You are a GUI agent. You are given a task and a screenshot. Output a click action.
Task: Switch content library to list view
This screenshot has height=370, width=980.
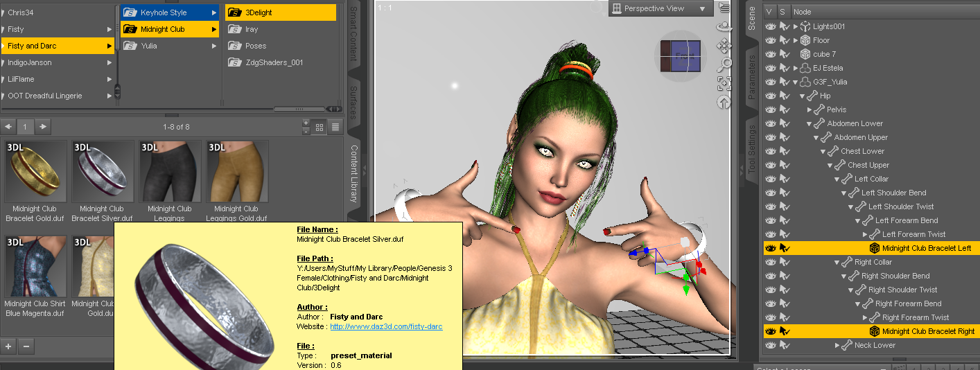click(x=335, y=127)
